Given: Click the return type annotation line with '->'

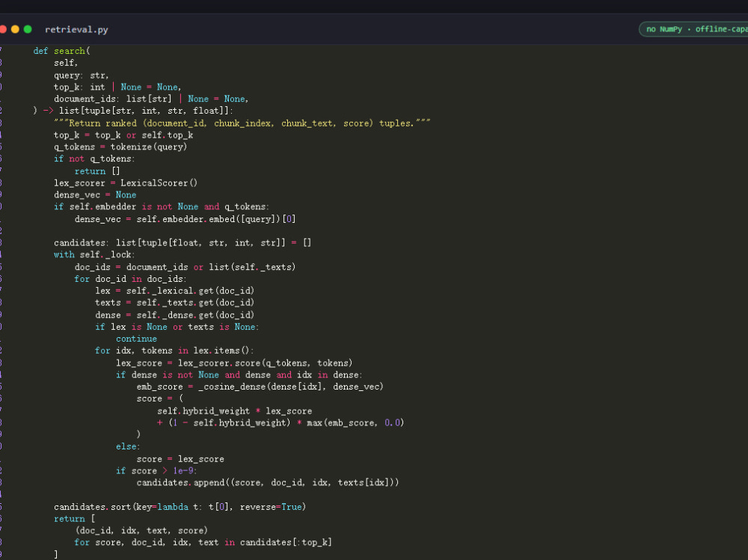Looking at the screenshot, I should [x=133, y=111].
